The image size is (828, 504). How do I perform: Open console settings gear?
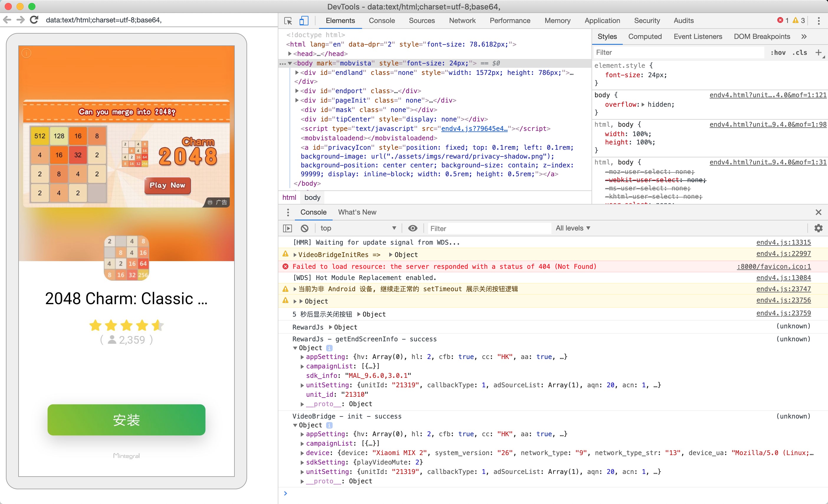click(818, 228)
